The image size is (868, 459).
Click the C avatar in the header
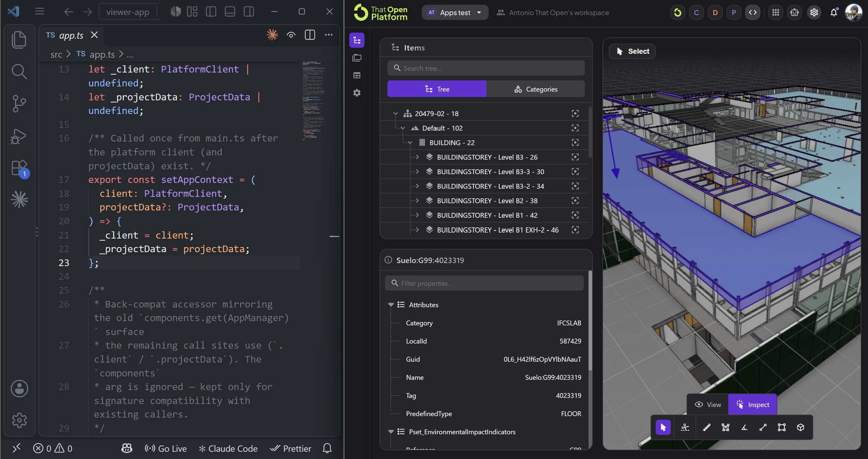tap(696, 12)
